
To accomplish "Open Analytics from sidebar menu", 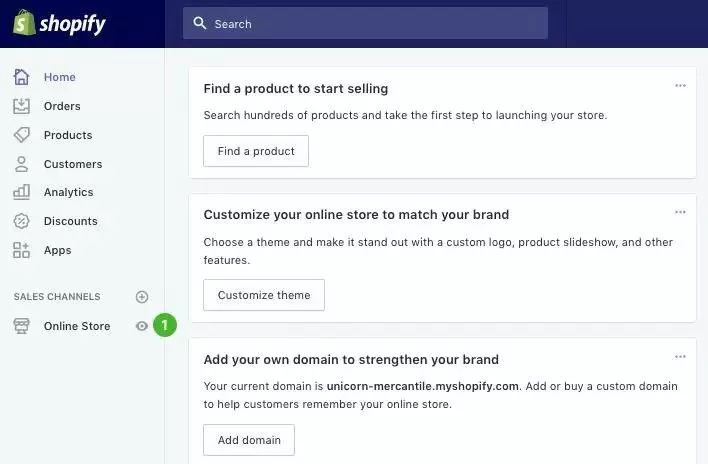I will tap(68, 192).
